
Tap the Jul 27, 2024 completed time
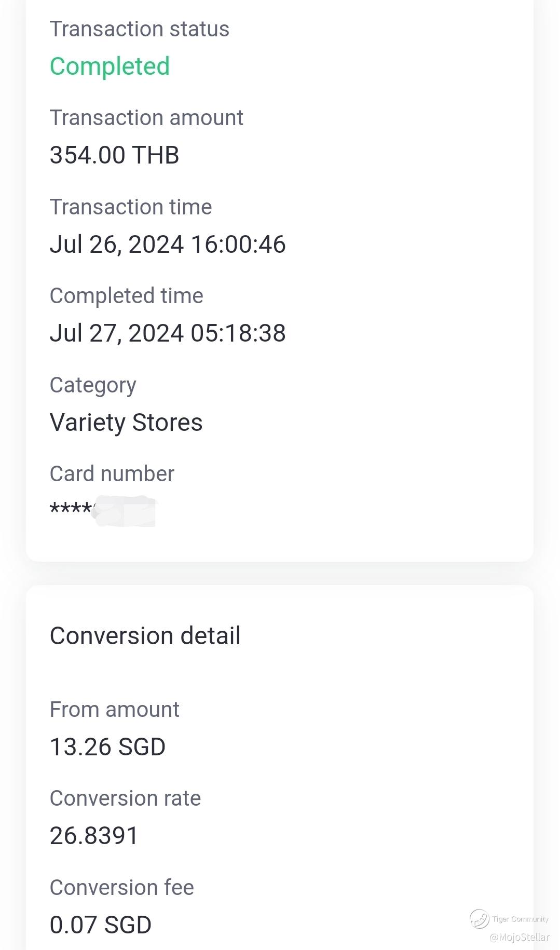pos(167,333)
